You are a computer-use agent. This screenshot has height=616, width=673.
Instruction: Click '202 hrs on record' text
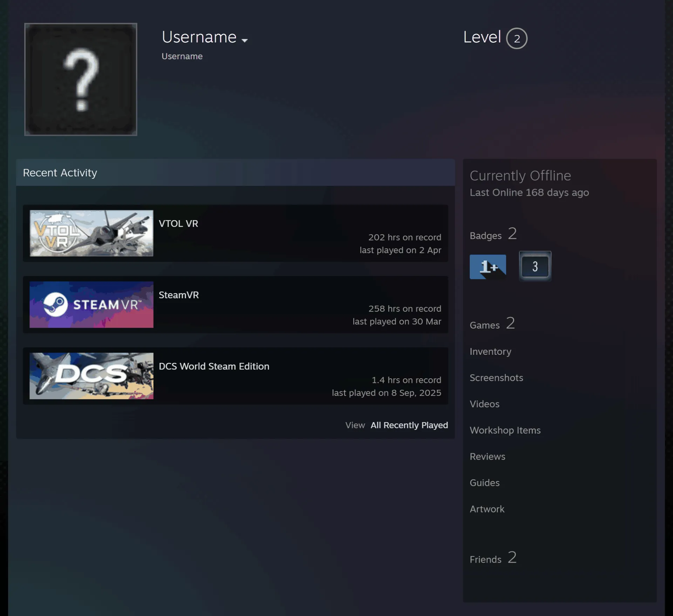click(405, 237)
